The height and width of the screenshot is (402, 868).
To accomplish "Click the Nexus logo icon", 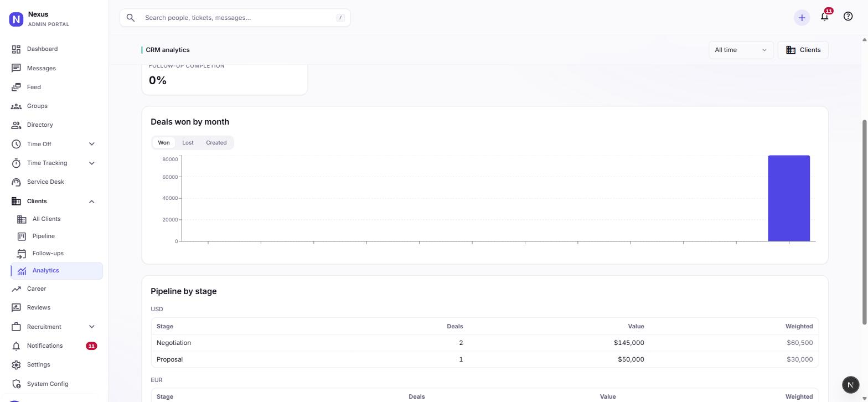I will pyautogui.click(x=16, y=19).
